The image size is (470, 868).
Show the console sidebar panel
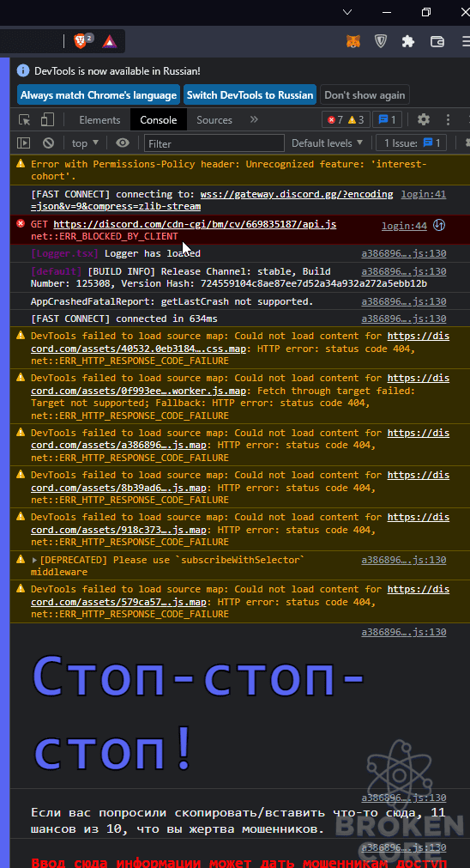23,143
